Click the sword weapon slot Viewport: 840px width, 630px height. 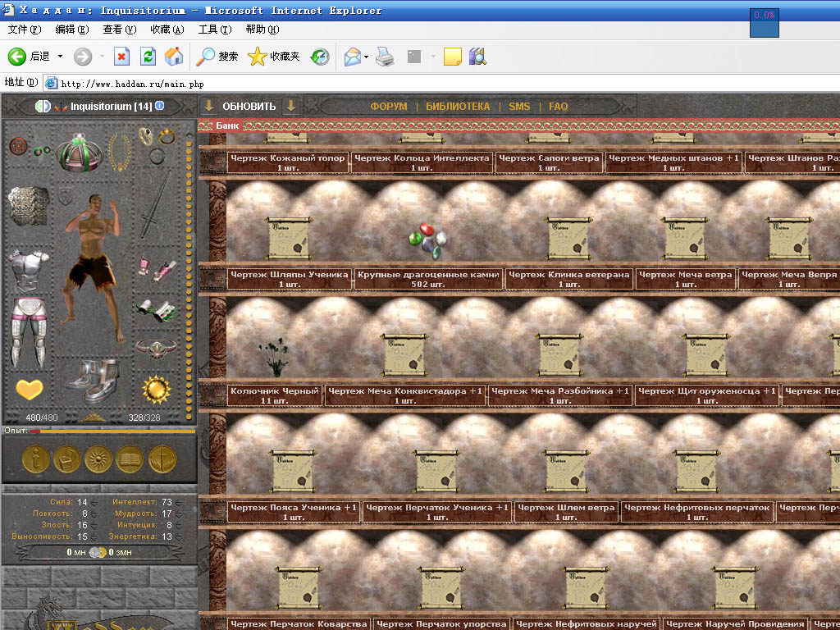tap(157, 204)
